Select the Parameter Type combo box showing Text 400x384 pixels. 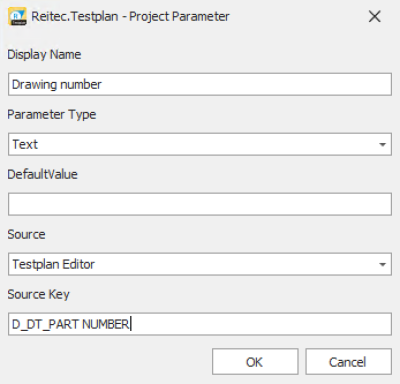pos(200,144)
